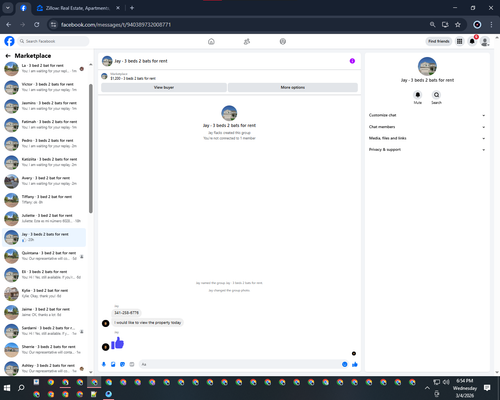Go to the Home feed icon

point(211,41)
